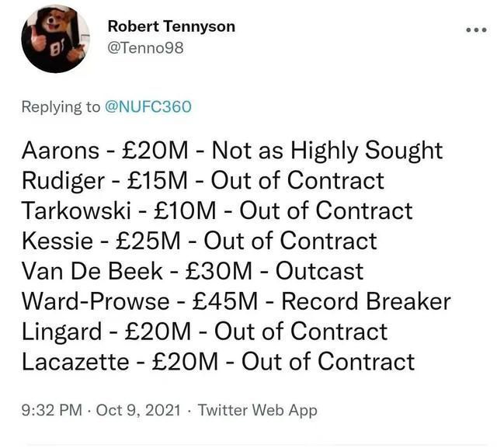Open the Twitter Web App source link
Viewport: 497px width, 448px height.
[x=258, y=411]
